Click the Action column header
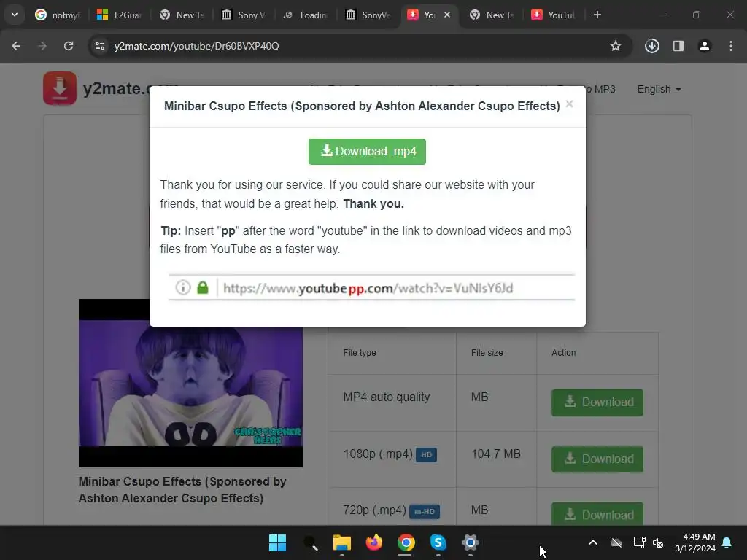 pos(564,353)
